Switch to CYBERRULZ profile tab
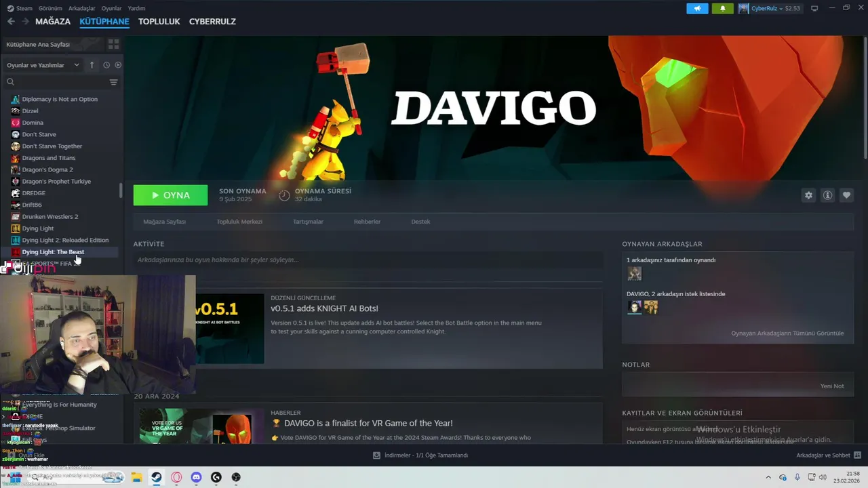The image size is (868, 488). (x=212, y=22)
